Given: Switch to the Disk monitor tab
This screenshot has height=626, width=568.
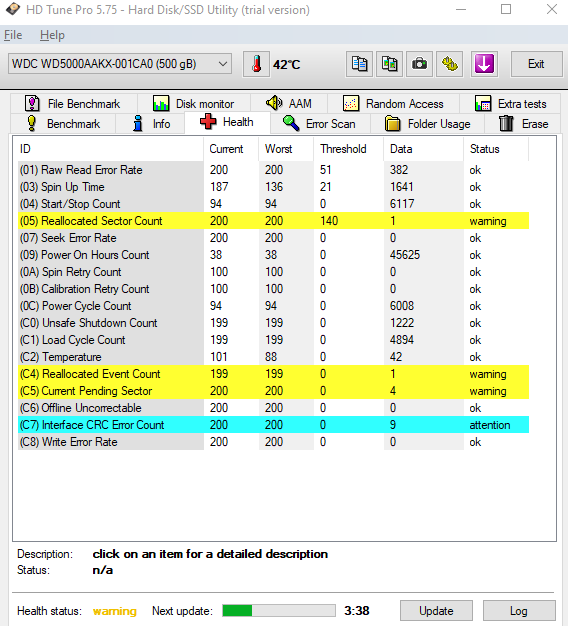Looking at the screenshot, I should 194,104.
